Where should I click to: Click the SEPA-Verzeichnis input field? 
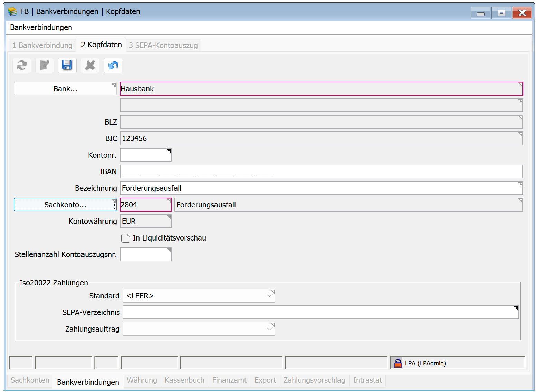320,313
